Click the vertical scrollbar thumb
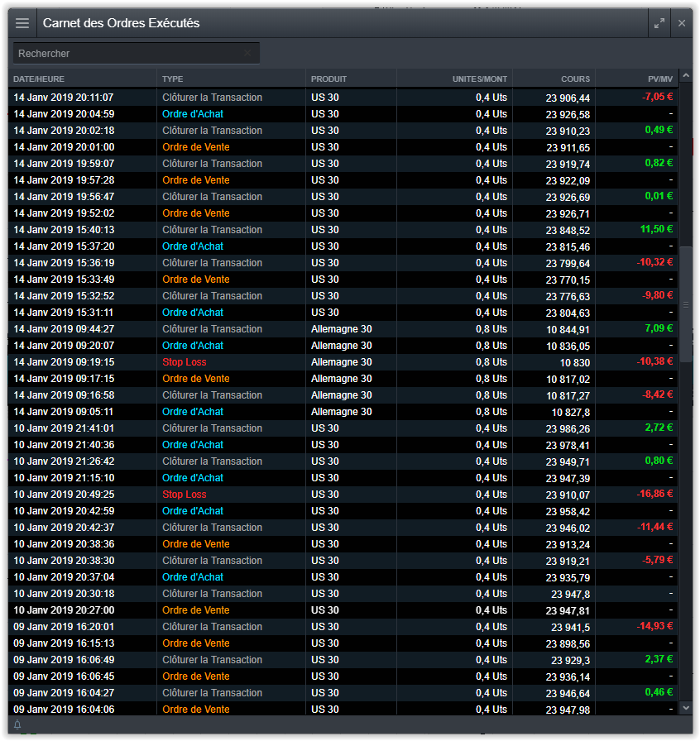This screenshot has width=700, height=741. 686,304
